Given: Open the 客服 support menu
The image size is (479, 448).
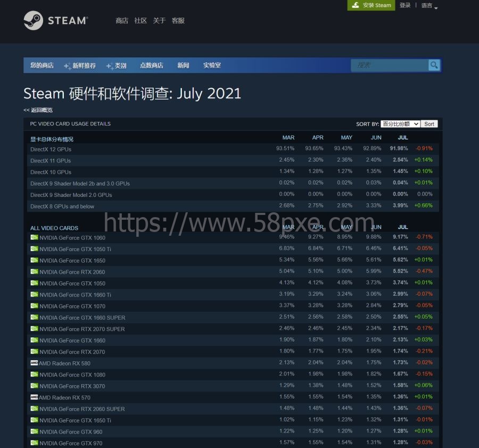Looking at the screenshot, I should [178, 20].
